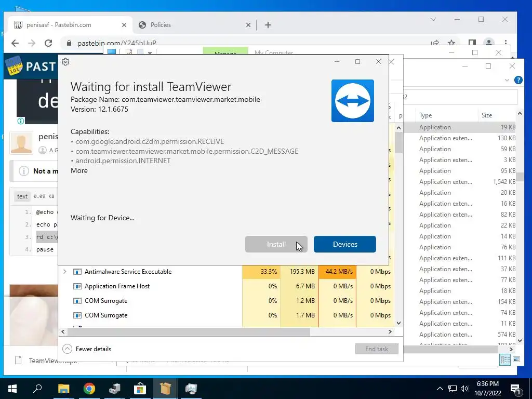Open the Chrome profile avatar
Viewport: 532px width, 399px height.
488,43
